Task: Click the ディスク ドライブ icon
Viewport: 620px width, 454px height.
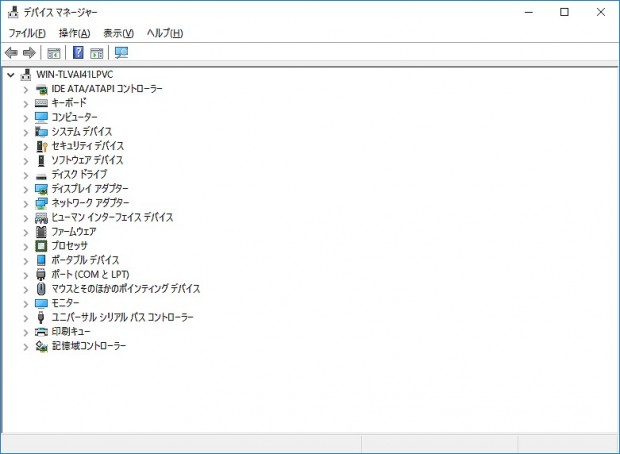Action: pyautogui.click(x=41, y=176)
